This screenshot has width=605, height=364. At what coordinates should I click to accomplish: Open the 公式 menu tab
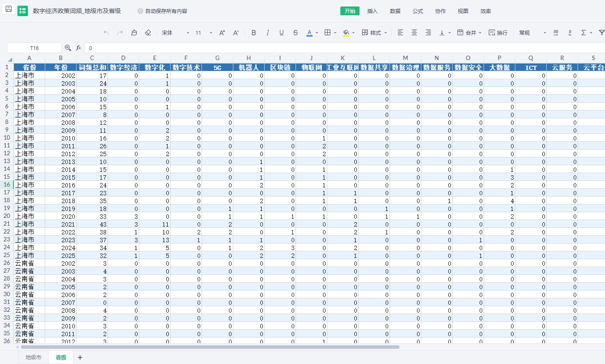tap(418, 11)
